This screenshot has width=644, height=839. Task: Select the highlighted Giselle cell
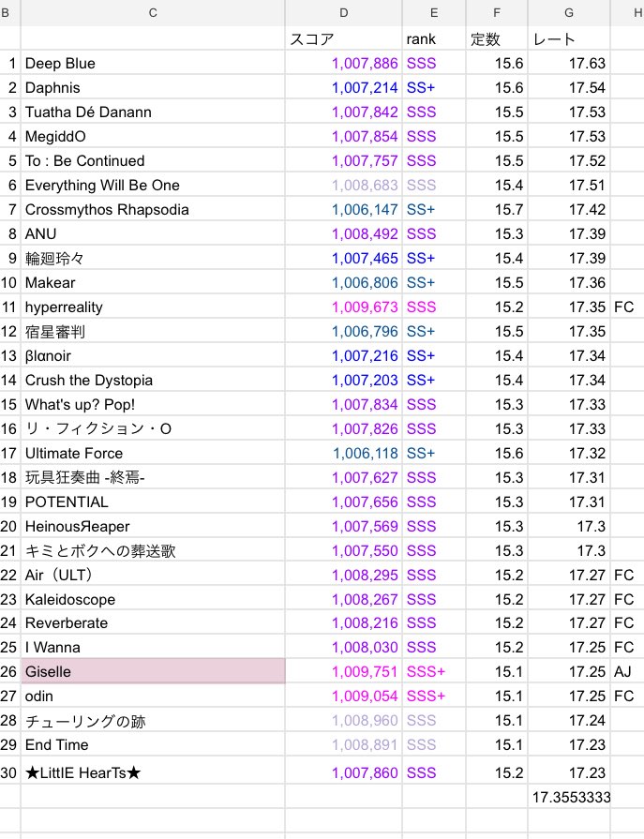153,671
